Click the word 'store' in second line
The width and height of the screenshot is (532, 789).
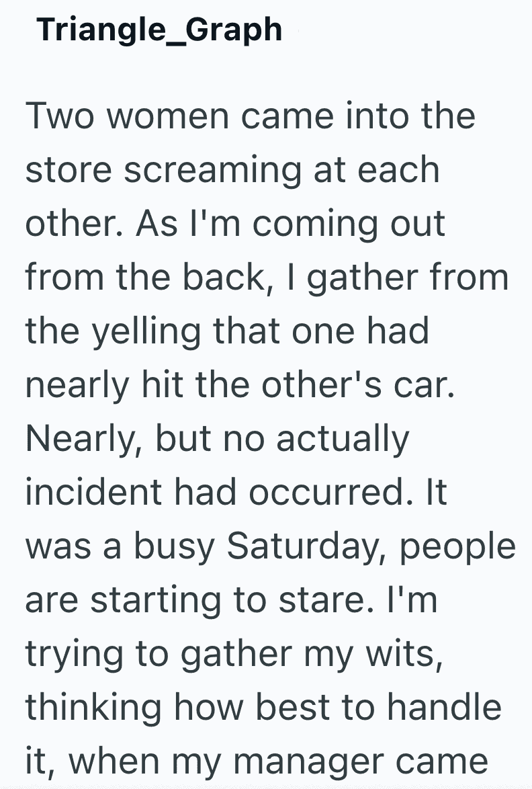coord(69,170)
